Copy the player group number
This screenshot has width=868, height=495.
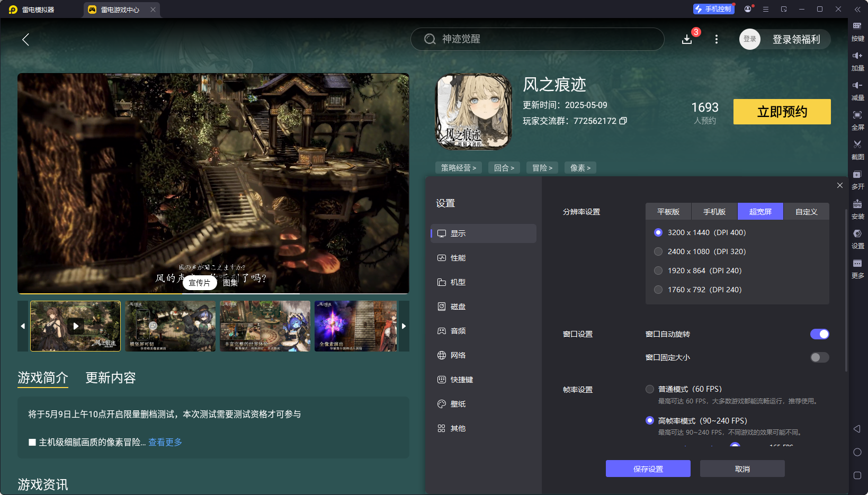pos(623,121)
